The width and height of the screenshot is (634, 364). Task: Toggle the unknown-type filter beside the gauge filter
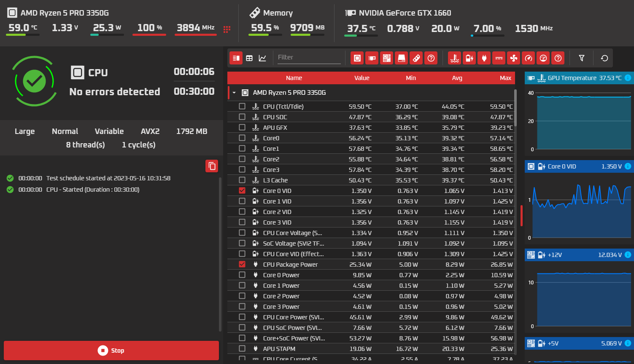558,58
